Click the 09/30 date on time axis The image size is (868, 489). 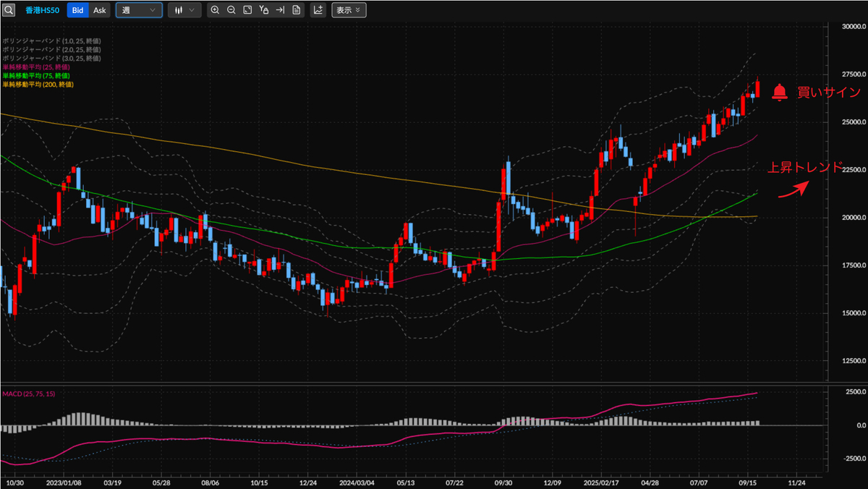[x=503, y=482]
